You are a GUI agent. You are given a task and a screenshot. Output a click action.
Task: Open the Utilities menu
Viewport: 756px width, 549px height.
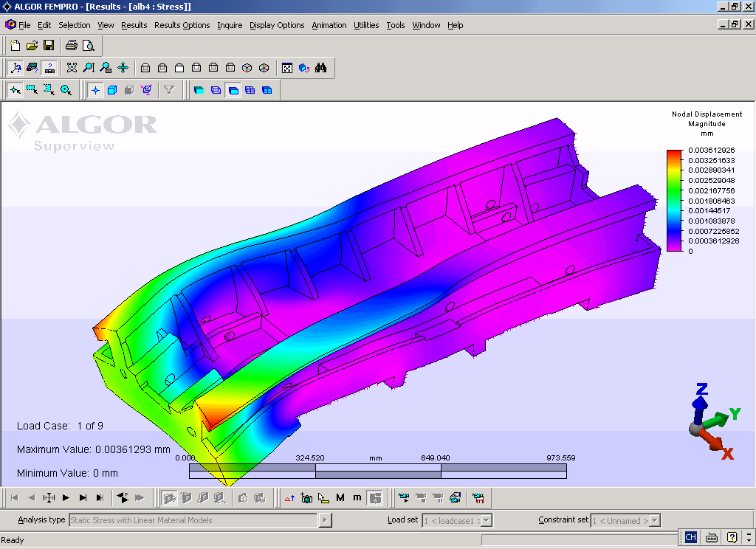366,25
